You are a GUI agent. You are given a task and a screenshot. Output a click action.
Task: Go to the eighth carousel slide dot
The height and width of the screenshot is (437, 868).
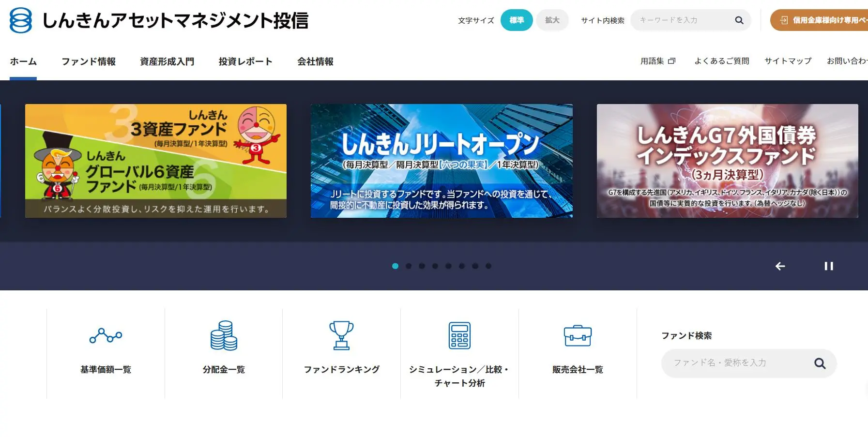tap(488, 266)
